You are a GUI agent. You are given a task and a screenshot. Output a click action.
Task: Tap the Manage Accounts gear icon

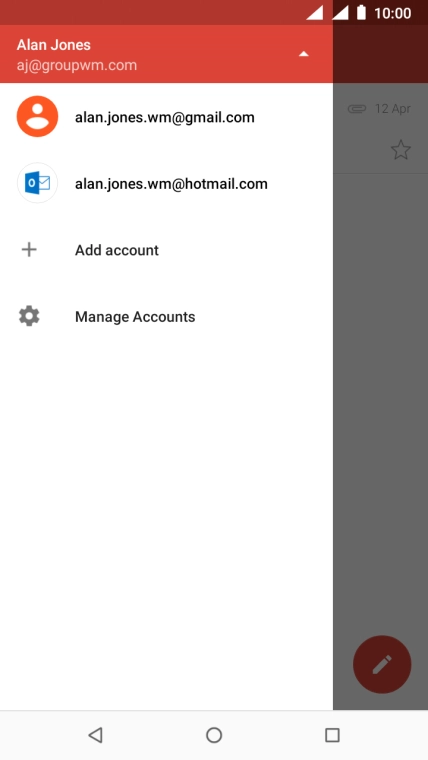[29, 316]
